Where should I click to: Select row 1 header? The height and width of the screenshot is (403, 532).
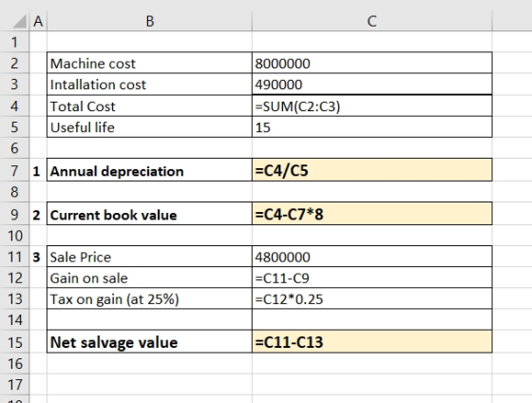[x=14, y=42]
